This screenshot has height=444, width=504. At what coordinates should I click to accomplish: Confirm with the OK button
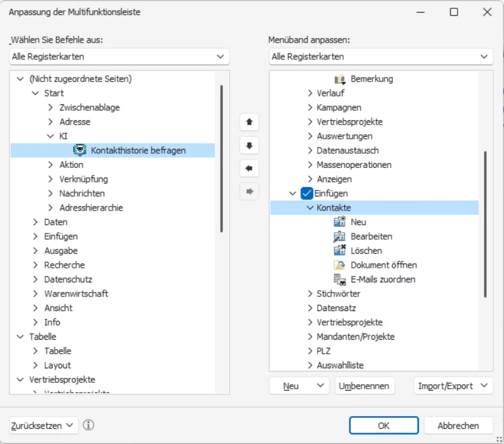tap(384, 426)
